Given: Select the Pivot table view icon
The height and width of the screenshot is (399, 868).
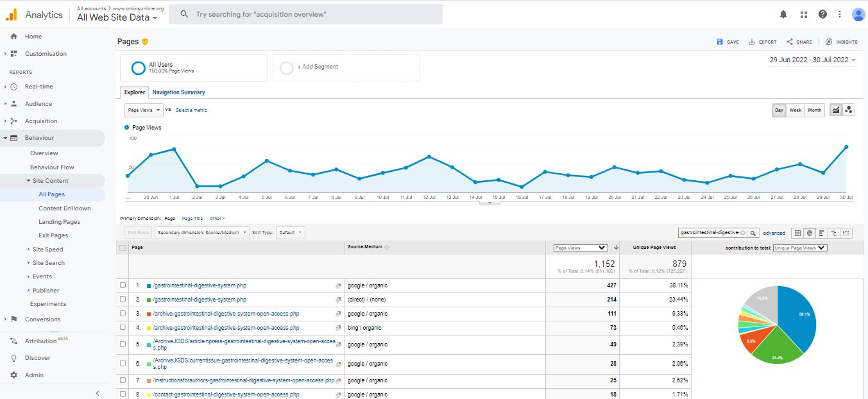Looking at the screenshot, I should click(x=847, y=233).
